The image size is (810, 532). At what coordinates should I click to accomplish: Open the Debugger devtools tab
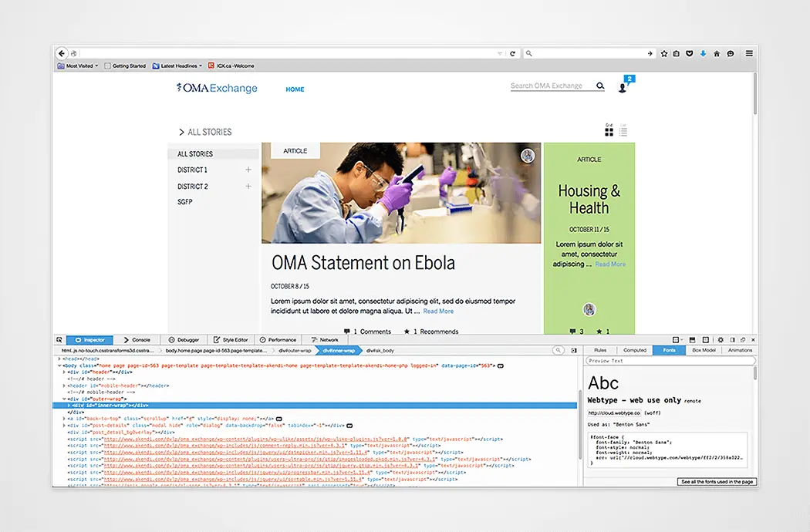click(184, 340)
